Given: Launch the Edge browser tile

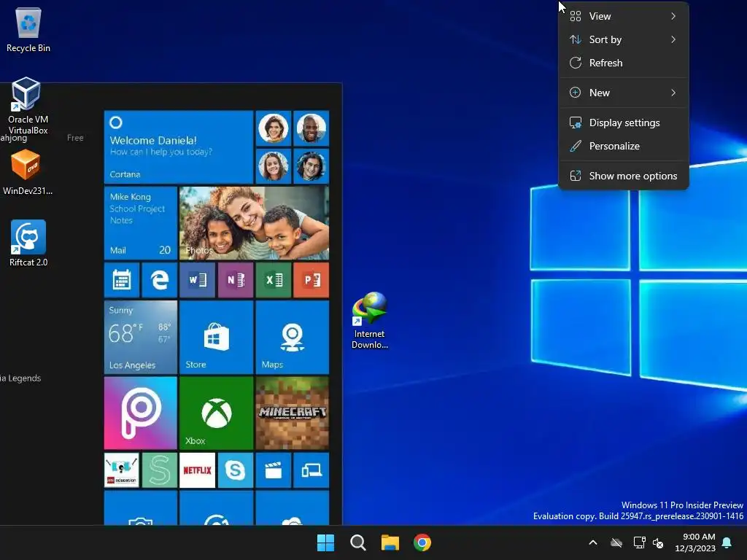Looking at the screenshot, I should (x=159, y=280).
